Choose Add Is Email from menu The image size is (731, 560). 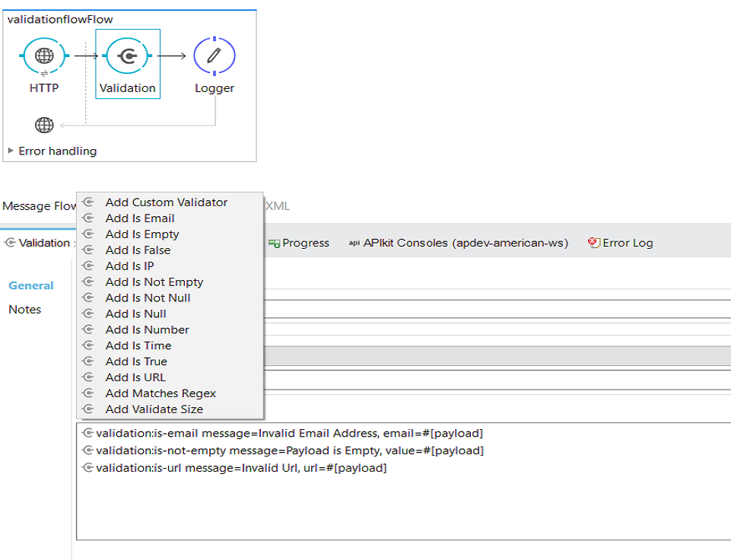tap(139, 218)
